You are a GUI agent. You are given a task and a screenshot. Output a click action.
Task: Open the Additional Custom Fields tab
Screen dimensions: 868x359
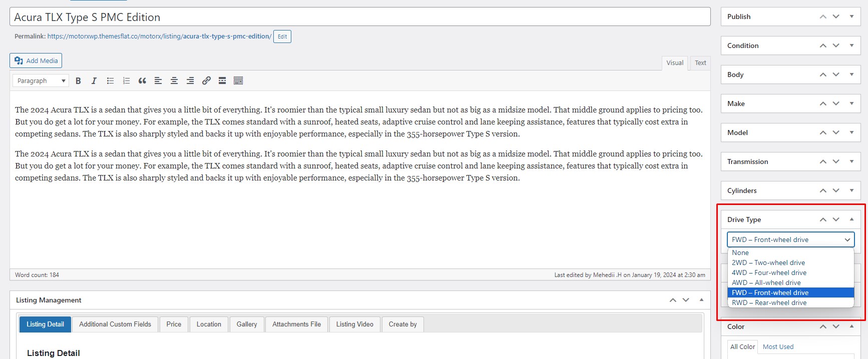click(x=115, y=324)
